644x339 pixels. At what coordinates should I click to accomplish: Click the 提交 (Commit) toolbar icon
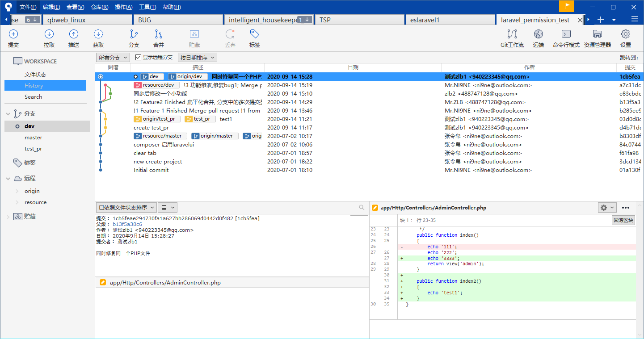click(x=13, y=34)
